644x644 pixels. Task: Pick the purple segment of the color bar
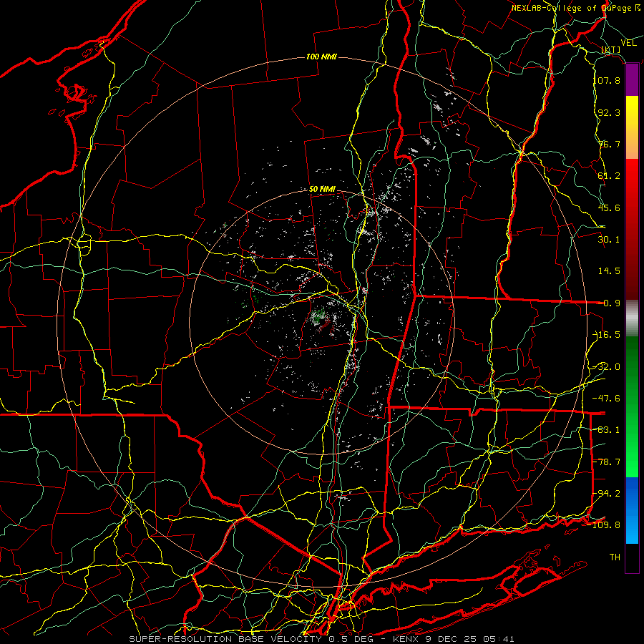(x=632, y=80)
